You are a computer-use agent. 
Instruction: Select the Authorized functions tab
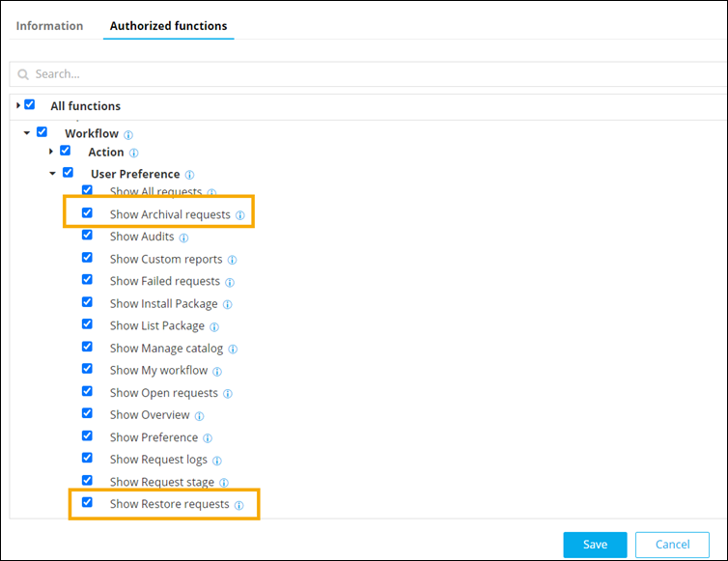169,26
